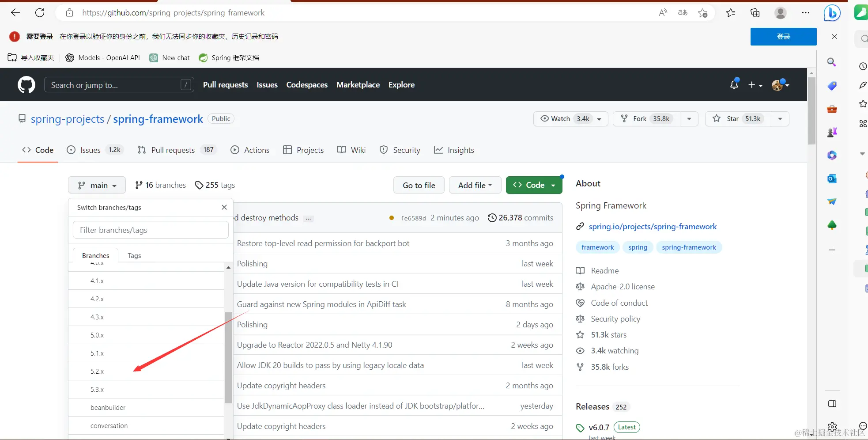Open browser settings and more menu
The height and width of the screenshot is (440, 868).
806,13
